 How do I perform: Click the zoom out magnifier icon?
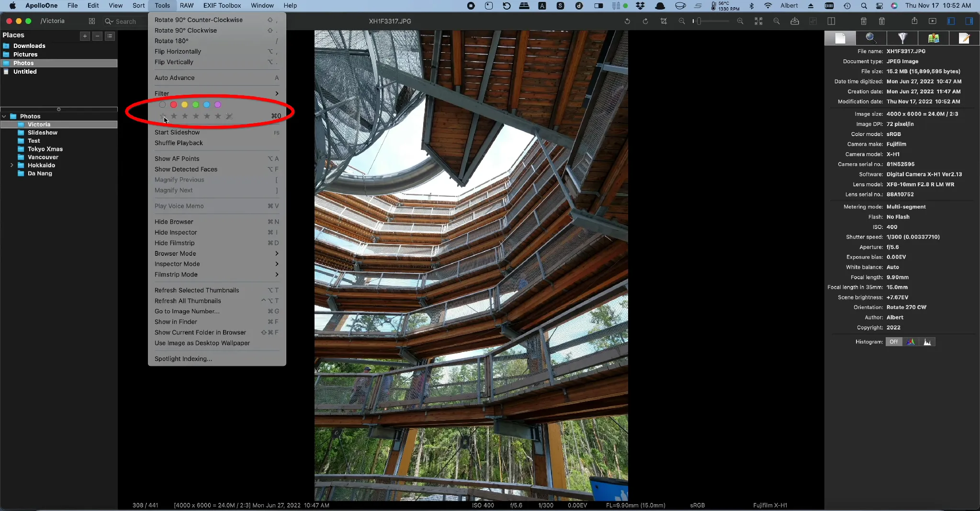(x=682, y=21)
